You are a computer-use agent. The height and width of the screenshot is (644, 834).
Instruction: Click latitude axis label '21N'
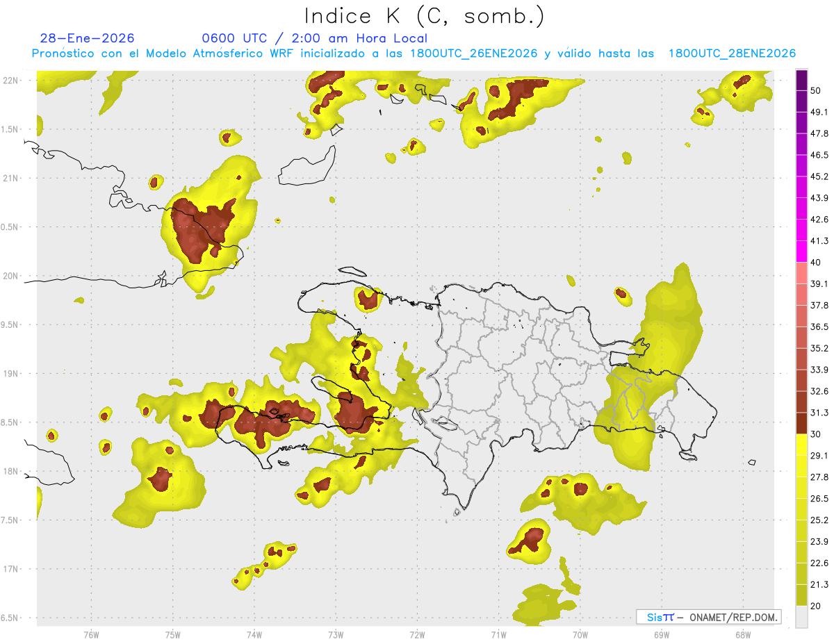pos(10,178)
